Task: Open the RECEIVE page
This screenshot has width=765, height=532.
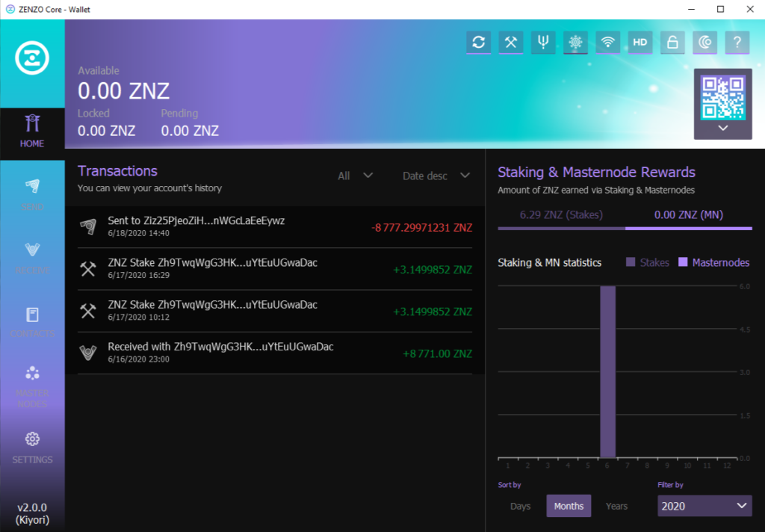Action: [x=32, y=259]
